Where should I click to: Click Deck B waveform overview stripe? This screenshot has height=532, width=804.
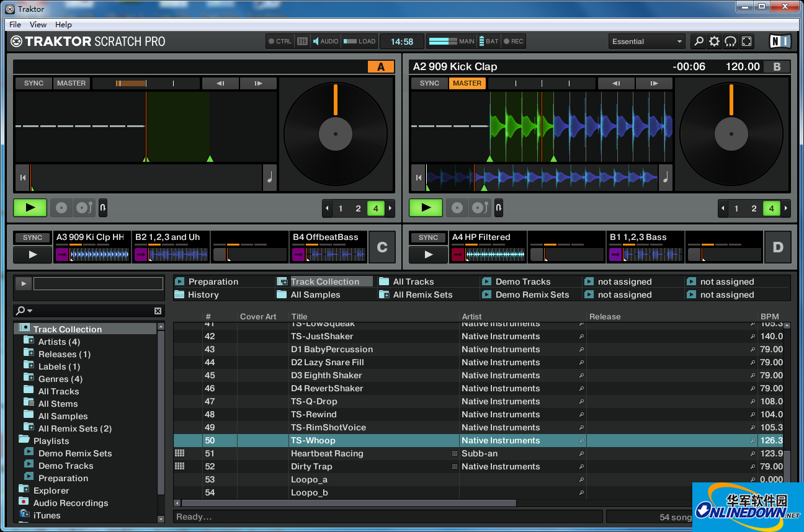click(x=542, y=178)
